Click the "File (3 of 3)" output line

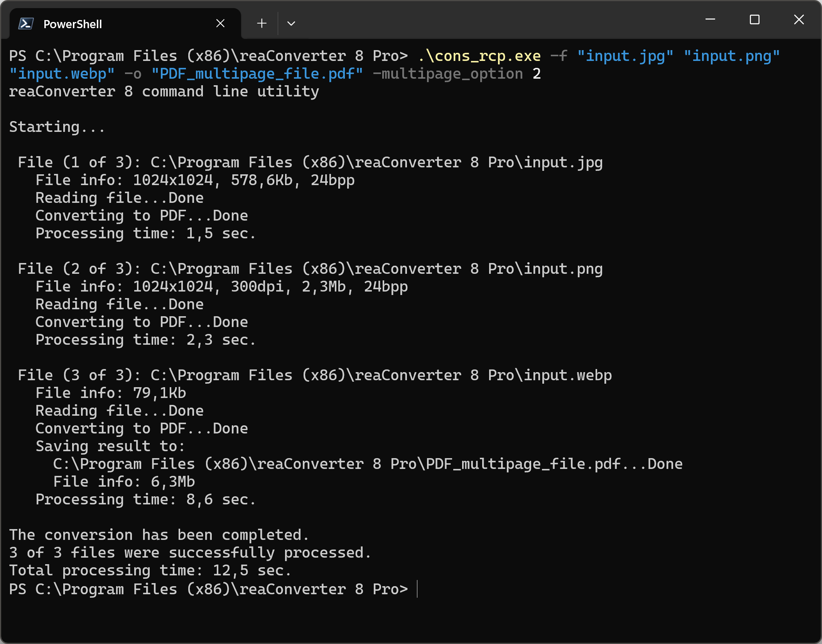point(314,376)
